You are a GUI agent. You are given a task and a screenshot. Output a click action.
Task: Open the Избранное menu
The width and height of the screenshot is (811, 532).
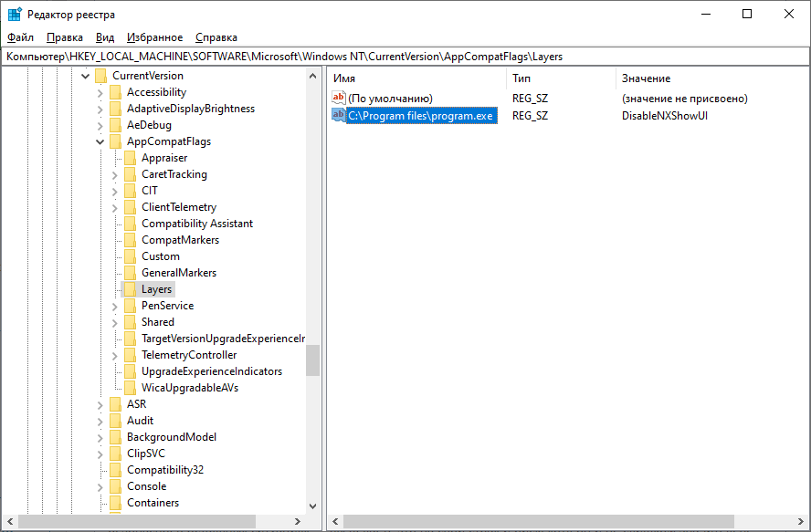pyautogui.click(x=154, y=37)
